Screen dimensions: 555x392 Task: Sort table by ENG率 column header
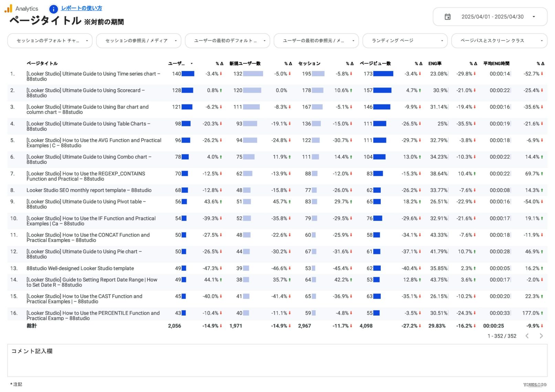click(x=434, y=64)
